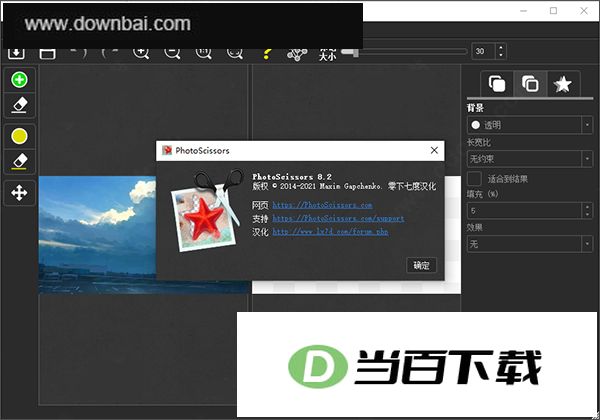Expand the 长宽比 dropdown showing 无约束

click(x=530, y=158)
